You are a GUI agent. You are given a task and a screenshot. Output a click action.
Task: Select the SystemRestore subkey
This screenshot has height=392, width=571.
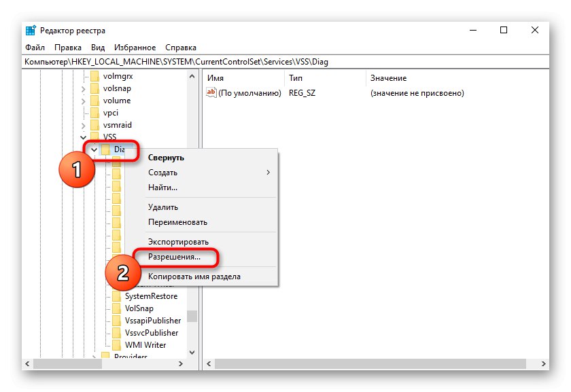pos(151,296)
